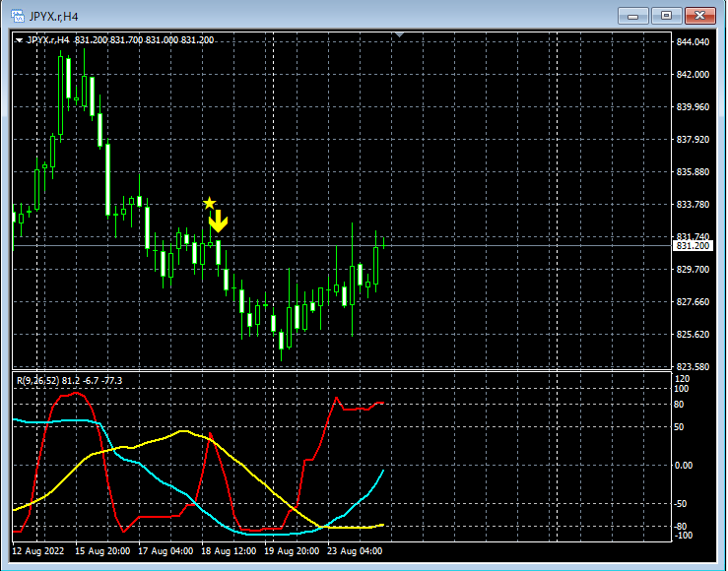Click the 12 Aug 2022 date label

pos(38,551)
